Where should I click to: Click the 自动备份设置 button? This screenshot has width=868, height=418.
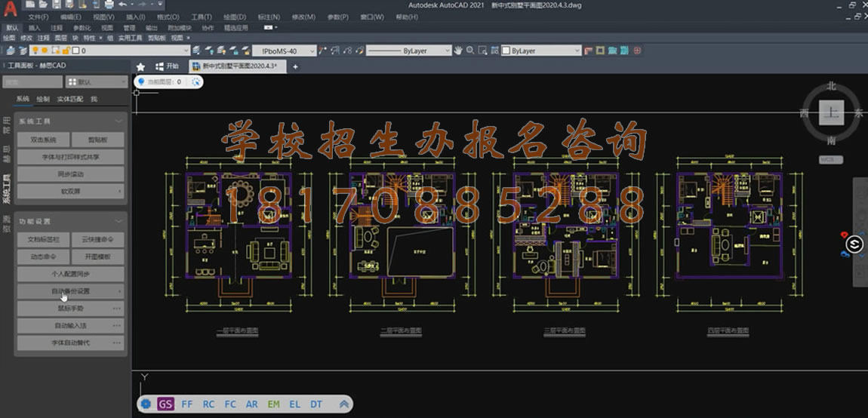(70, 290)
